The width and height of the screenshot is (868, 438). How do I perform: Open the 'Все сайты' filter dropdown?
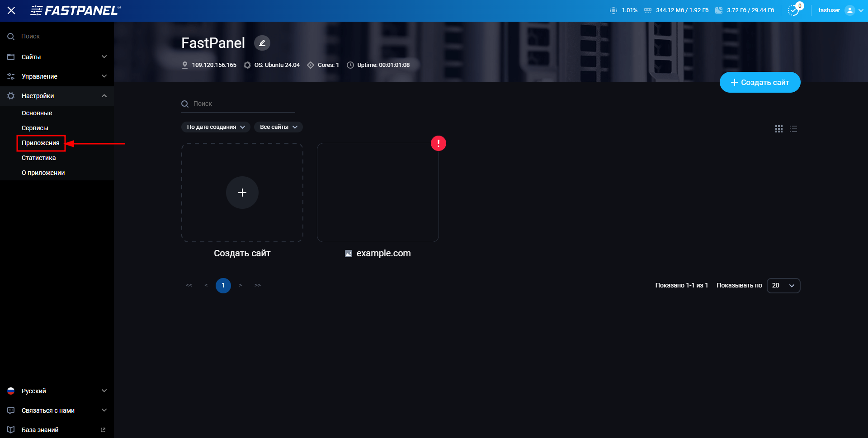click(278, 127)
